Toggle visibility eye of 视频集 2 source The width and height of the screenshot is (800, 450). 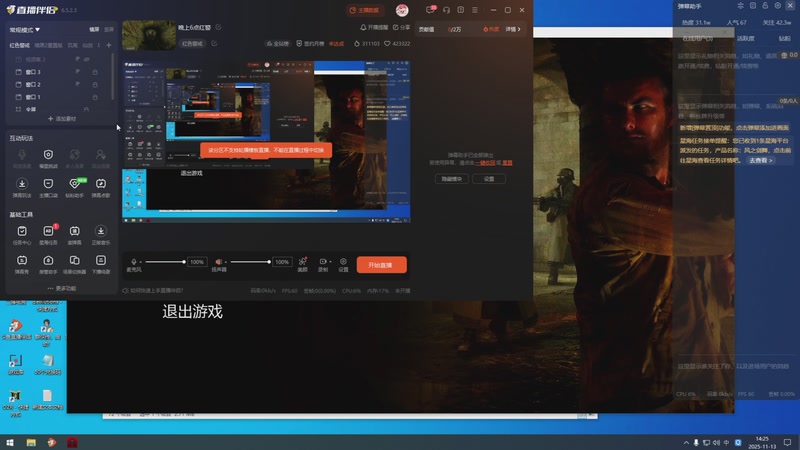coord(87,59)
